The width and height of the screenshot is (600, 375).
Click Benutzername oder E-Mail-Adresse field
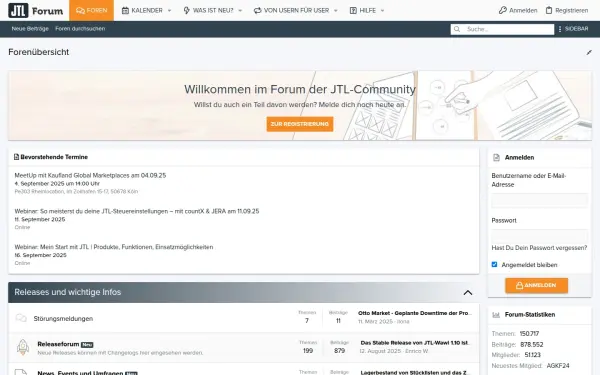coord(539,201)
